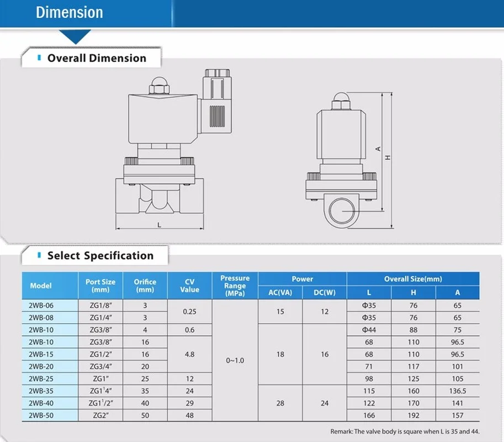
Task: Click the "Port Size (mm)" column header
Action: [100, 286]
